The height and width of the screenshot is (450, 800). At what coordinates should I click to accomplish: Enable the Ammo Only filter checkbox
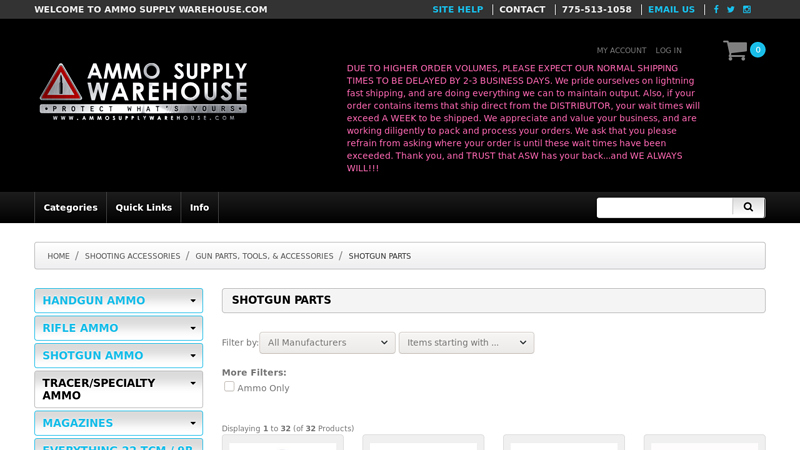tap(229, 386)
